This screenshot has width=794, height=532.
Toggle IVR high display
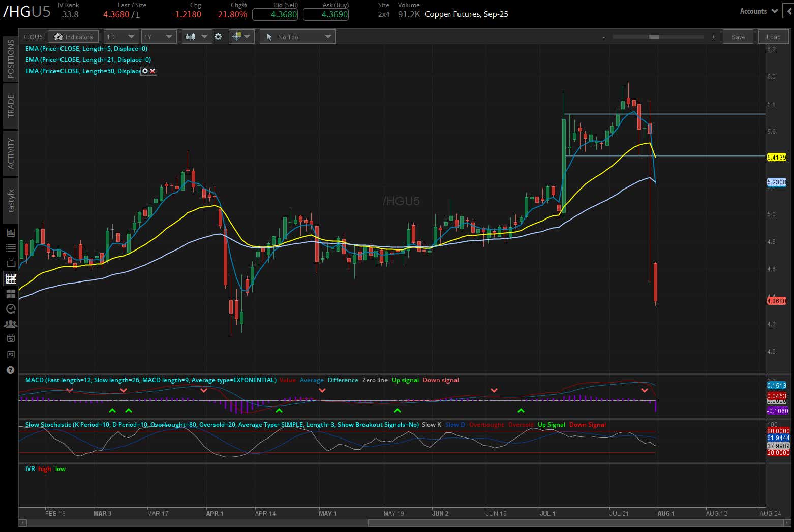(44, 468)
